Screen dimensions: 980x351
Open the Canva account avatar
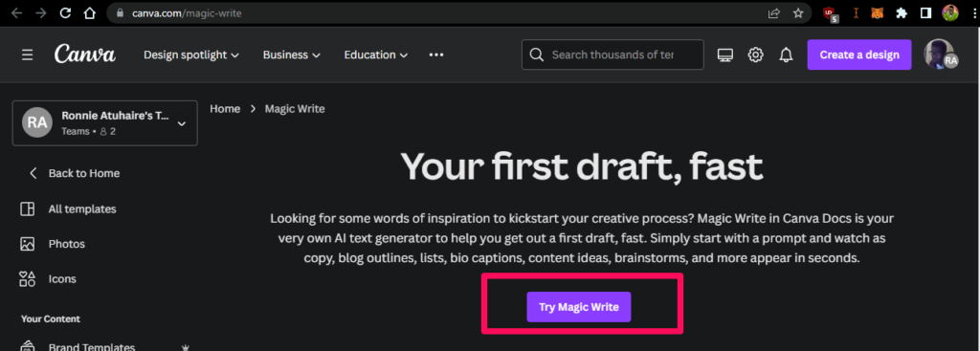940,54
